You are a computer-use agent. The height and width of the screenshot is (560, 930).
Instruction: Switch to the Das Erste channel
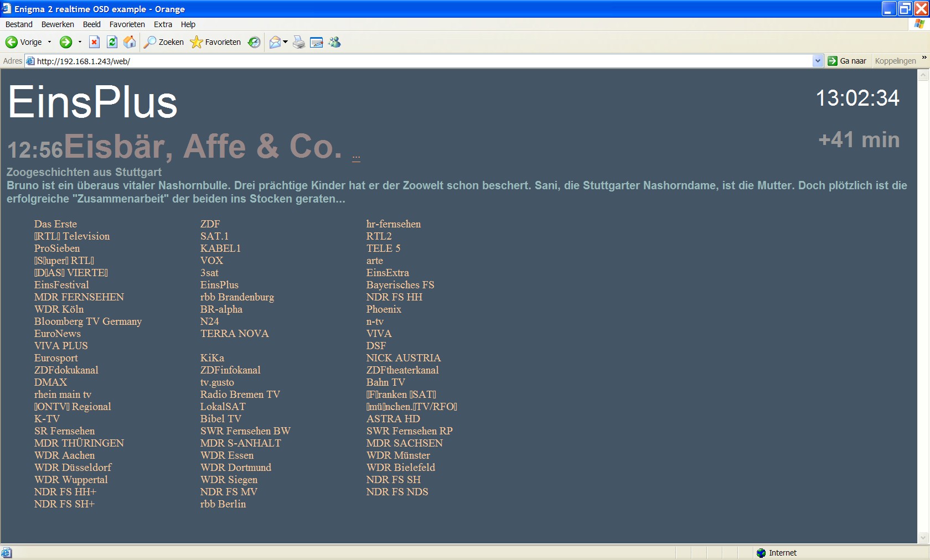pyautogui.click(x=55, y=224)
